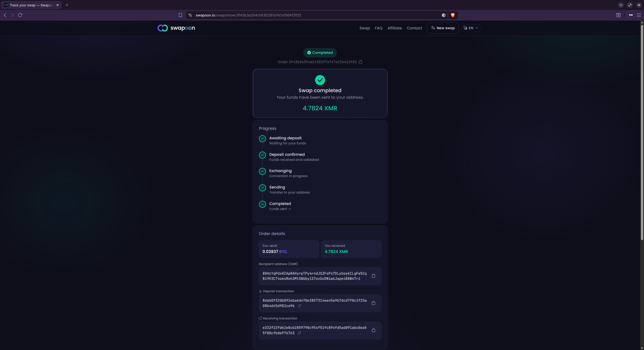Open a new browser tab

click(x=67, y=5)
